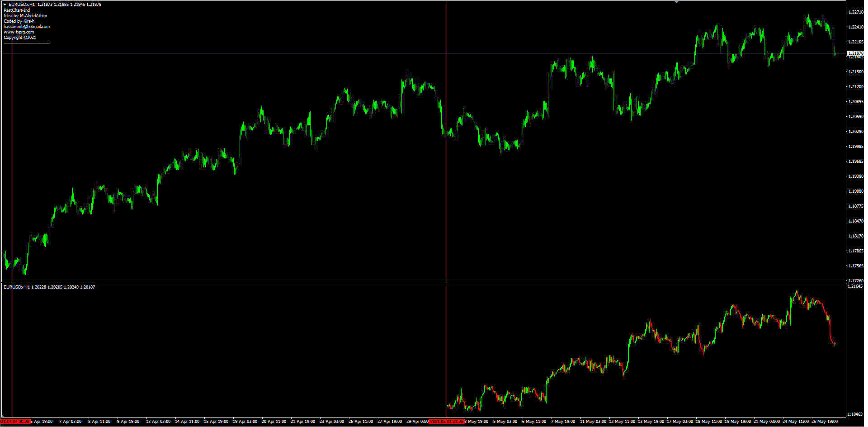This screenshot has width=868, height=427.
Task: Click the current price label 1.21878
Action: 855,53
